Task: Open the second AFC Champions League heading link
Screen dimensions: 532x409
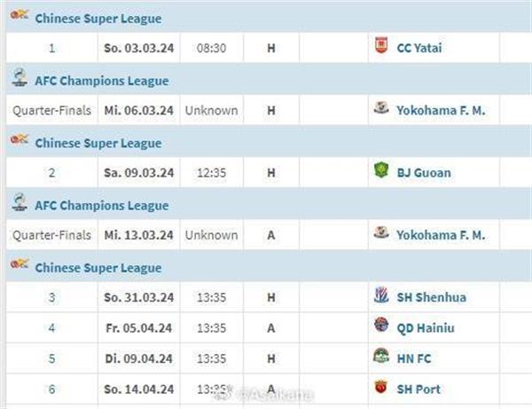Action: coord(101,206)
